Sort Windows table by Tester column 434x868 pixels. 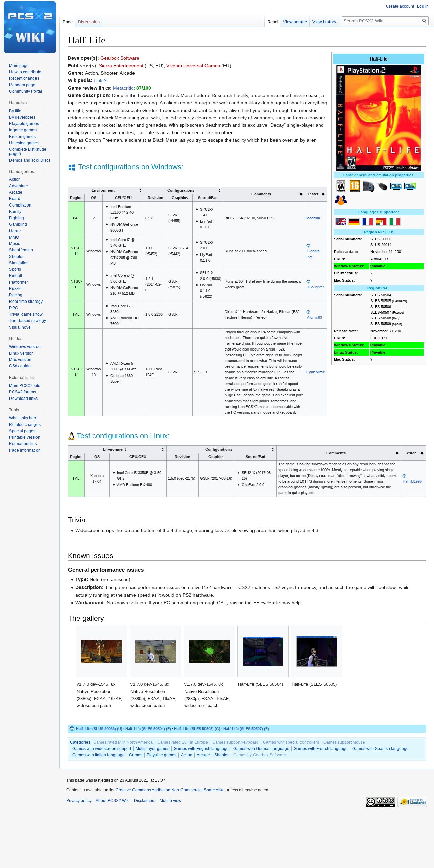316,194
